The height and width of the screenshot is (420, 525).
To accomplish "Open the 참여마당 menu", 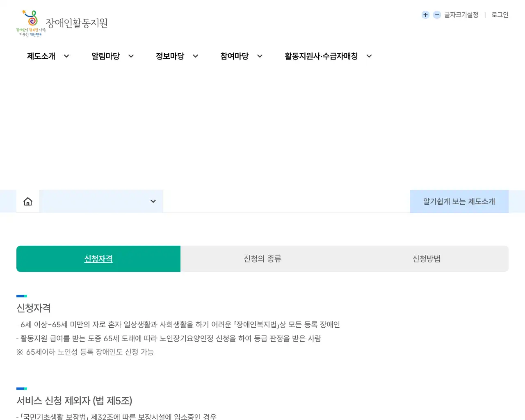I will click(234, 56).
